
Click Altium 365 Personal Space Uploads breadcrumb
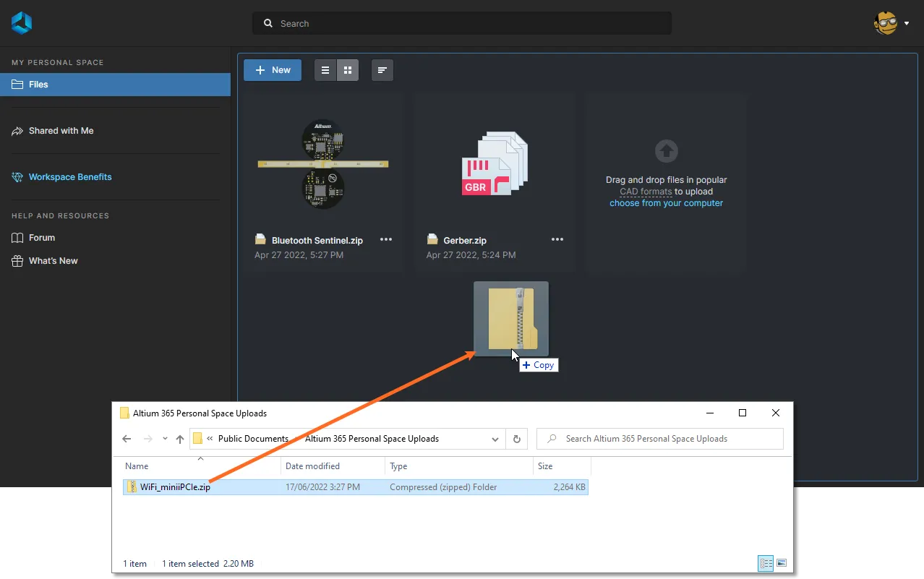(x=372, y=439)
